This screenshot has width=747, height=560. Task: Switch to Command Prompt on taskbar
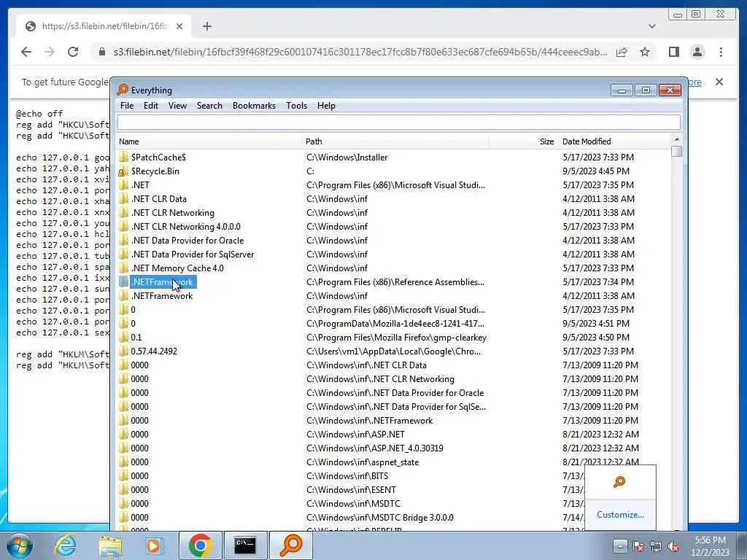[245, 545]
